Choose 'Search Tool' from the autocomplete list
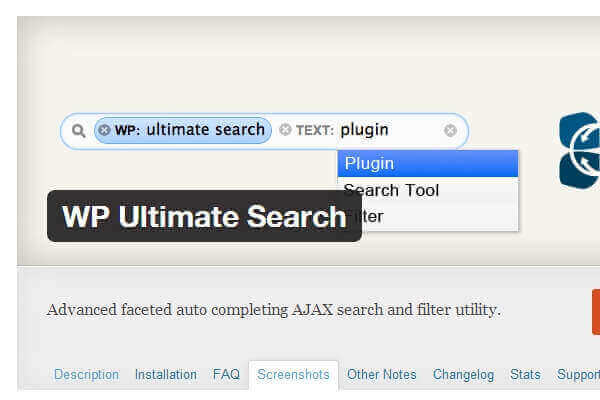The height and width of the screenshot is (400, 600). (x=428, y=190)
